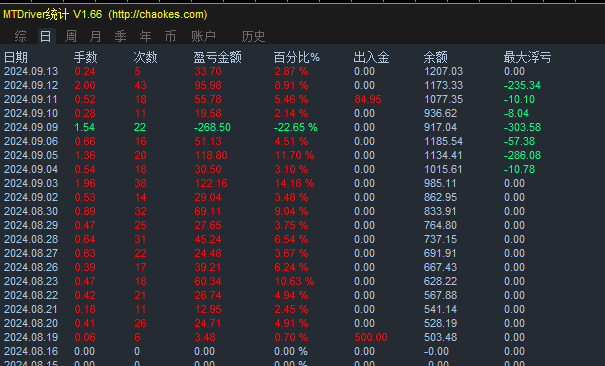Click the profit amount 122.16
This screenshot has width=605, height=366.
click(211, 183)
